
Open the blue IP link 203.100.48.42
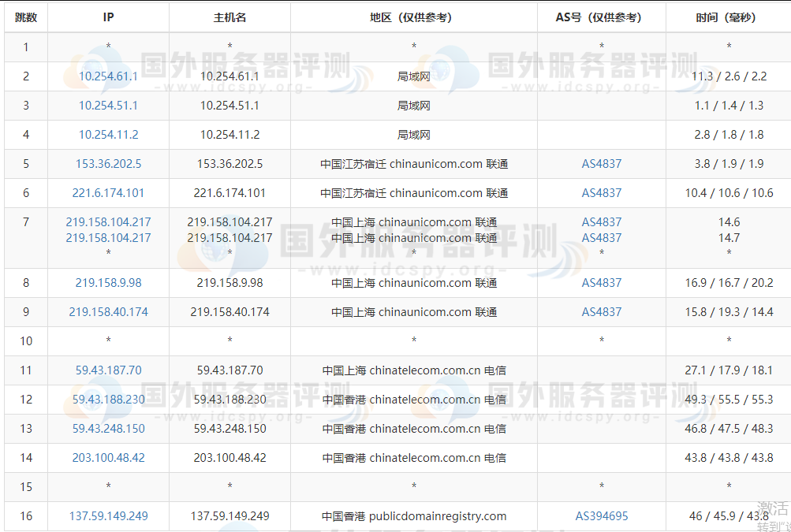[108, 458]
